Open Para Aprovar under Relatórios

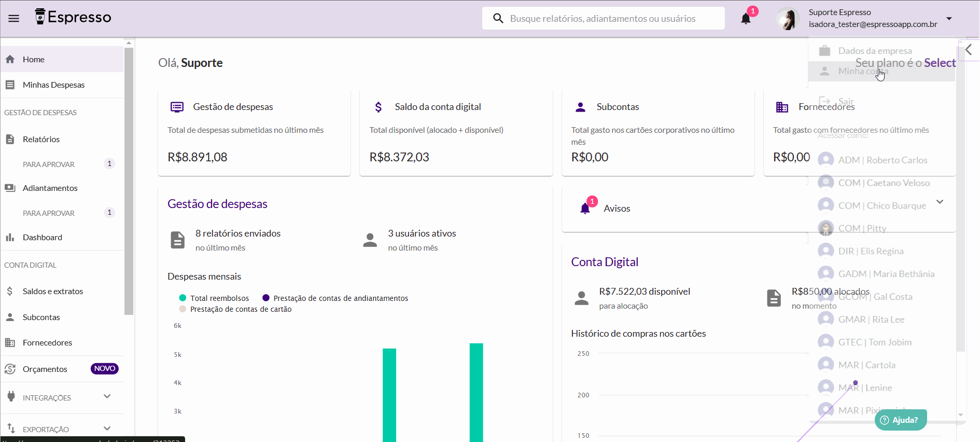[x=62, y=164]
